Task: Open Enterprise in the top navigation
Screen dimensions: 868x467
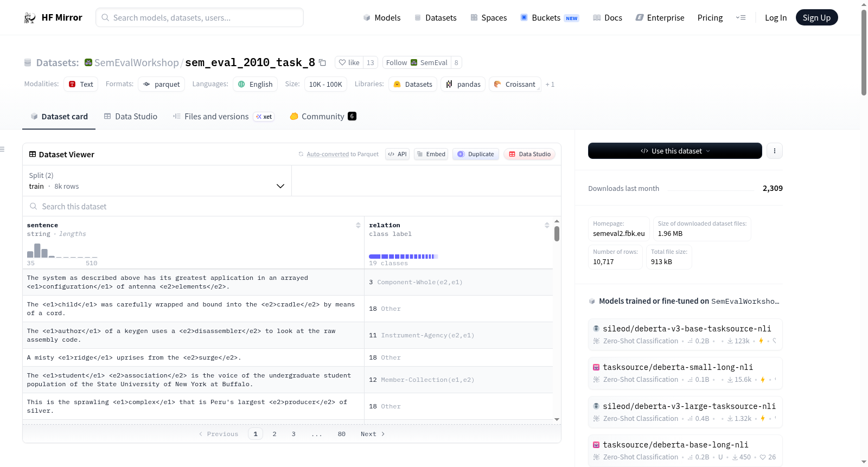Action: coord(660,18)
